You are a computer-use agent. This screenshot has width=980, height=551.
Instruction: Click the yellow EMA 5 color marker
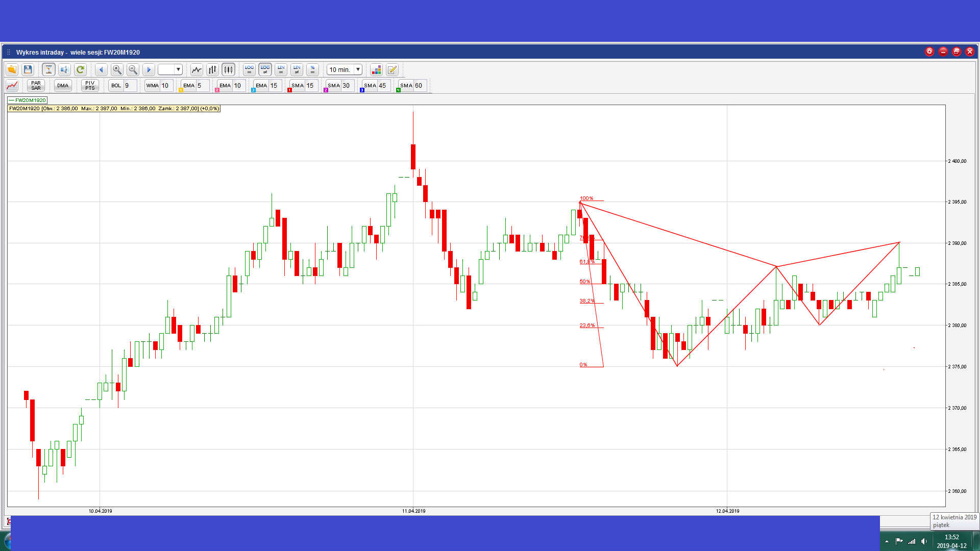181,90
